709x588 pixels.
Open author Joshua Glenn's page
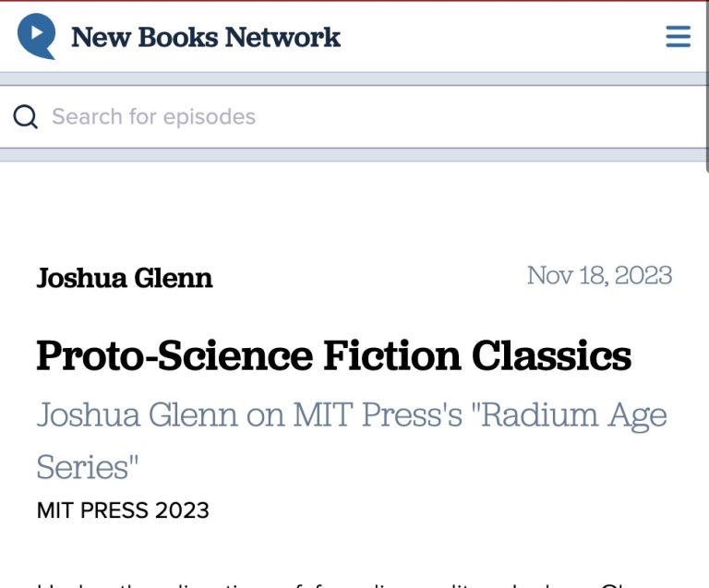(x=125, y=277)
